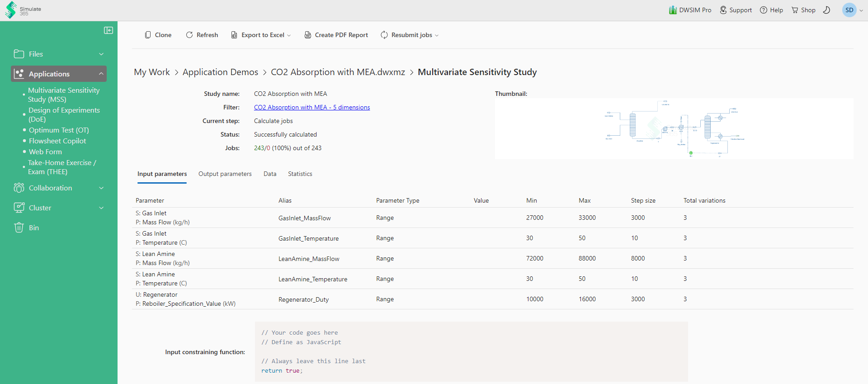Switch to the Output parameters tab

pyautogui.click(x=225, y=174)
